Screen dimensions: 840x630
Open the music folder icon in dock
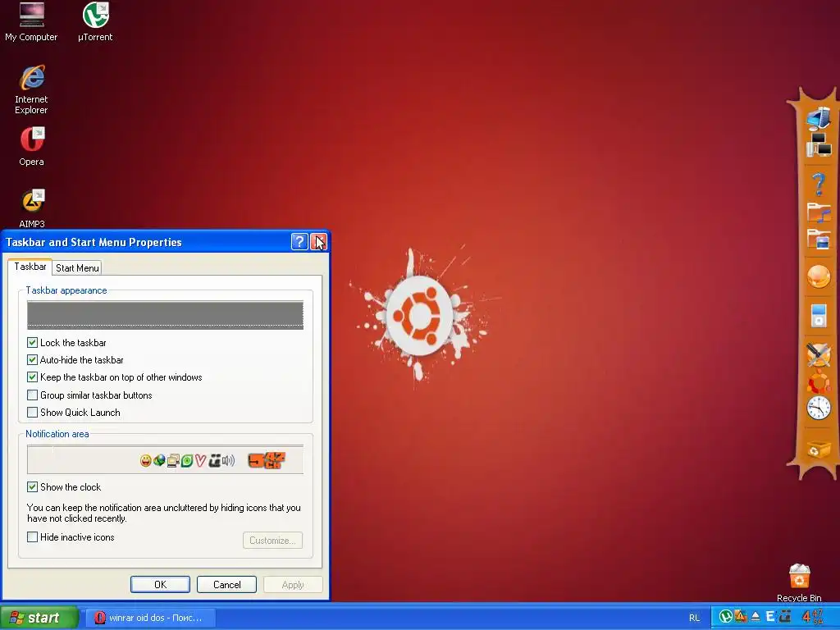819,212
